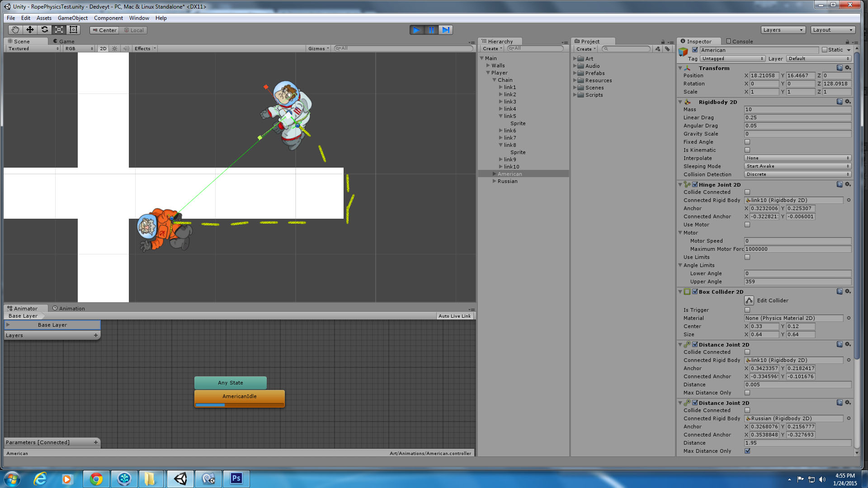Toggle scene audio speaker icon

pos(126,48)
